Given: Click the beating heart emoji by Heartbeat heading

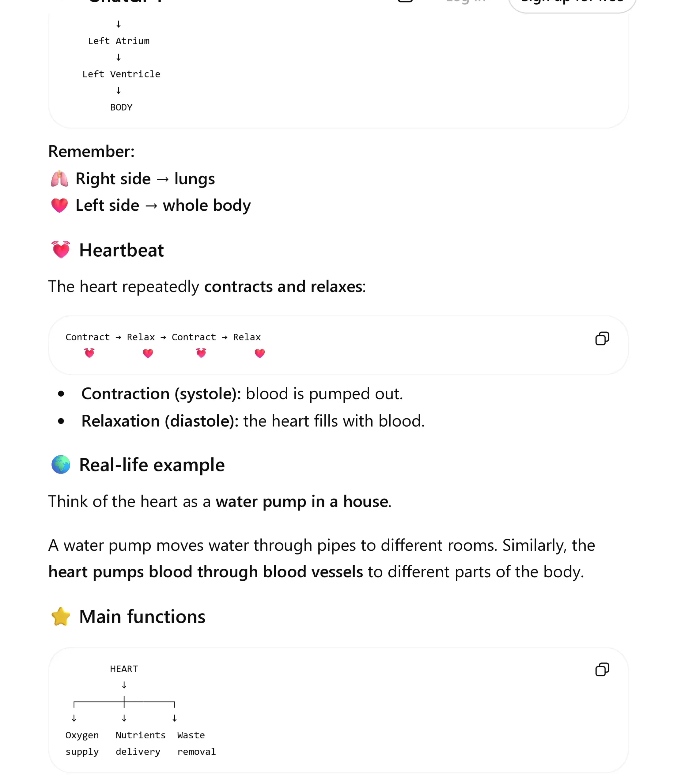Looking at the screenshot, I should click(61, 250).
